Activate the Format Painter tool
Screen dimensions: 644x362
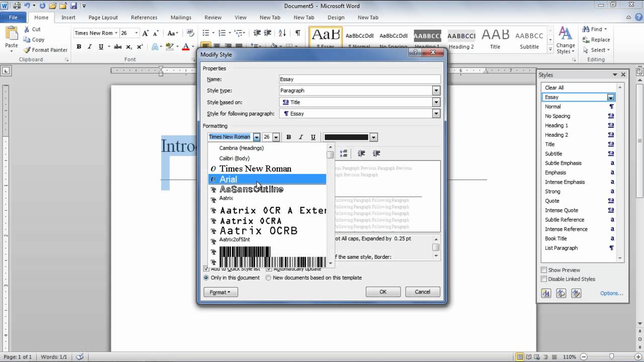[45, 50]
